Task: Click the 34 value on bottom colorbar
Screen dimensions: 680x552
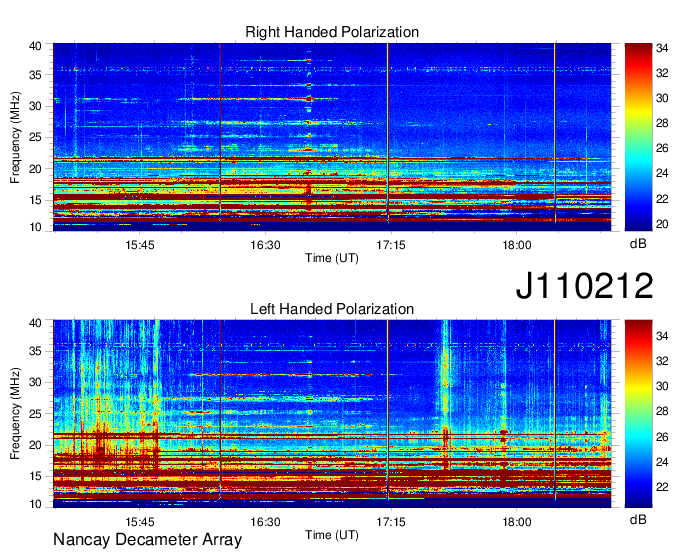Action: click(x=662, y=336)
